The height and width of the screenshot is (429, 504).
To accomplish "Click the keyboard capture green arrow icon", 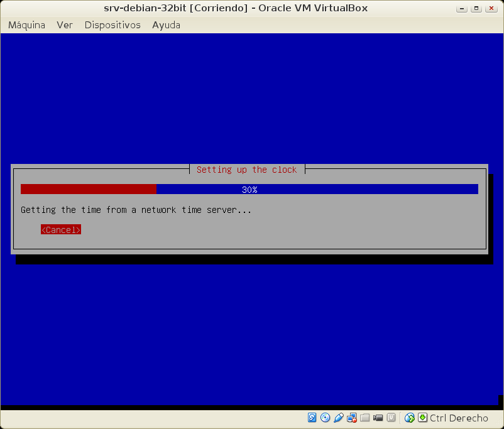I will coord(422,418).
